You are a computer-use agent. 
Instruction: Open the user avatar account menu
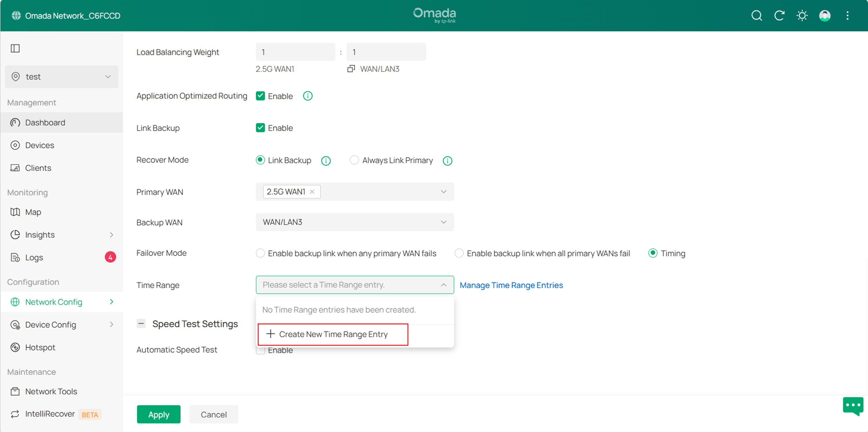click(824, 15)
